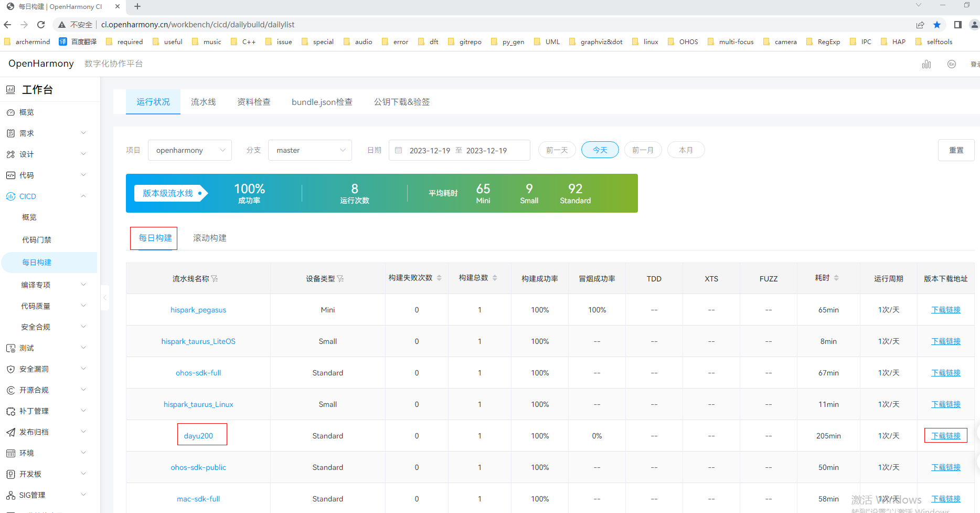Click the 环境 environment icon in sidebar
The image size is (980, 513).
pos(10,453)
